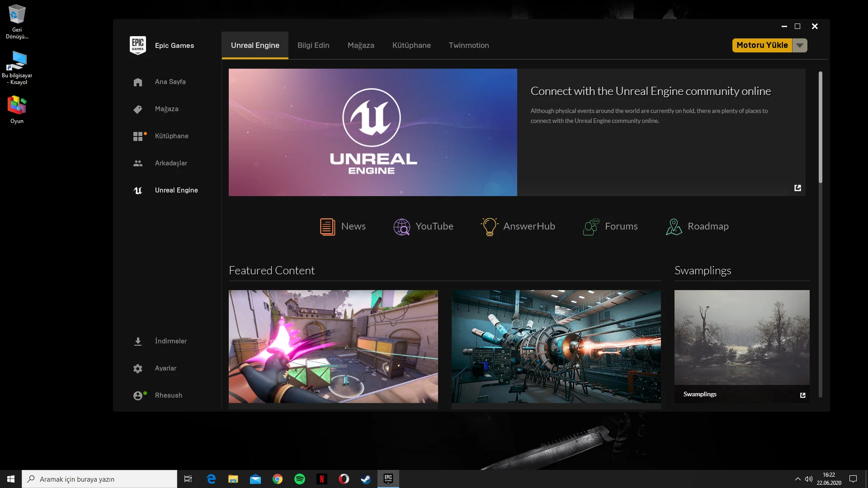The height and width of the screenshot is (488, 868).
Task: Open the YouTube link text
Action: pyautogui.click(x=434, y=226)
